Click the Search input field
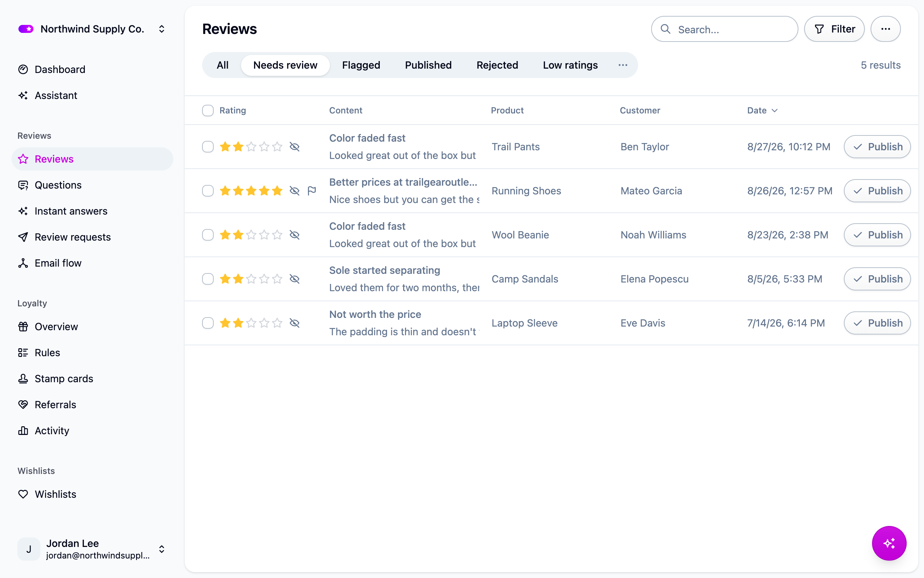The image size is (924, 578). coord(724,29)
